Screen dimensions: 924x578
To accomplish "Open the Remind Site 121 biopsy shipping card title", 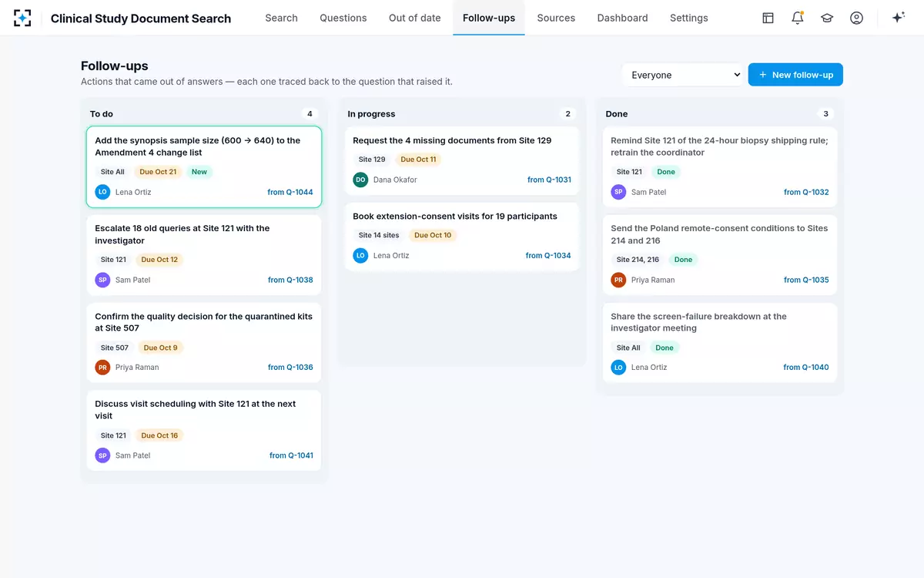I will point(719,146).
